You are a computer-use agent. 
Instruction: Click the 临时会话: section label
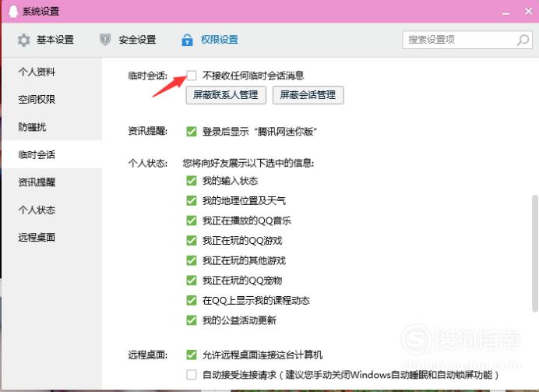pos(147,76)
